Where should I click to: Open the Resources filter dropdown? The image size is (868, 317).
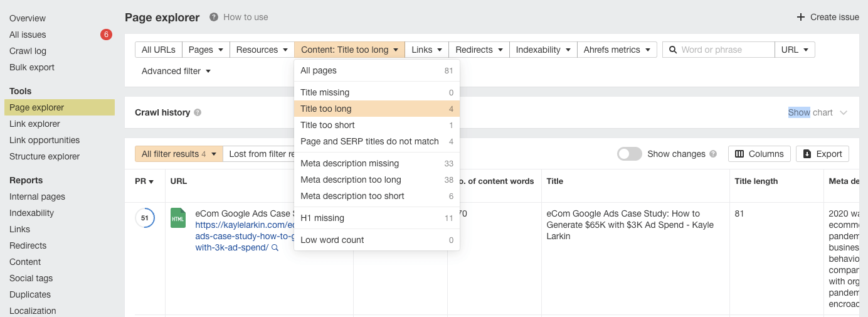[x=262, y=50]
